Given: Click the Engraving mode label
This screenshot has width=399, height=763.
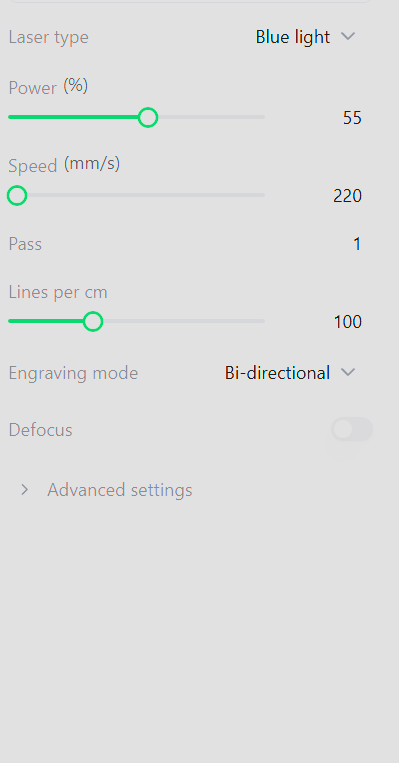Looking at the screenshot, I should (x=73, y=373).
